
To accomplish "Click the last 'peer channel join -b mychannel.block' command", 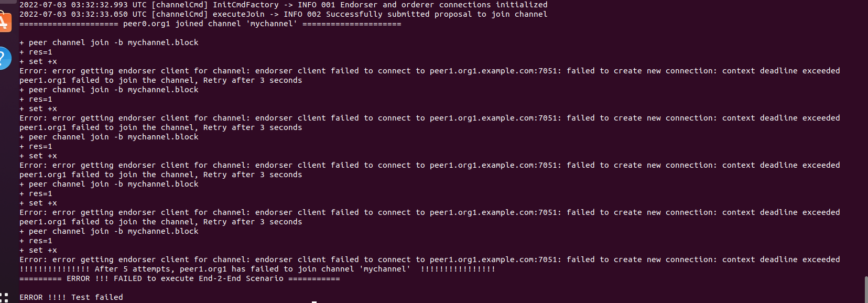I will [x=109, y=231].
